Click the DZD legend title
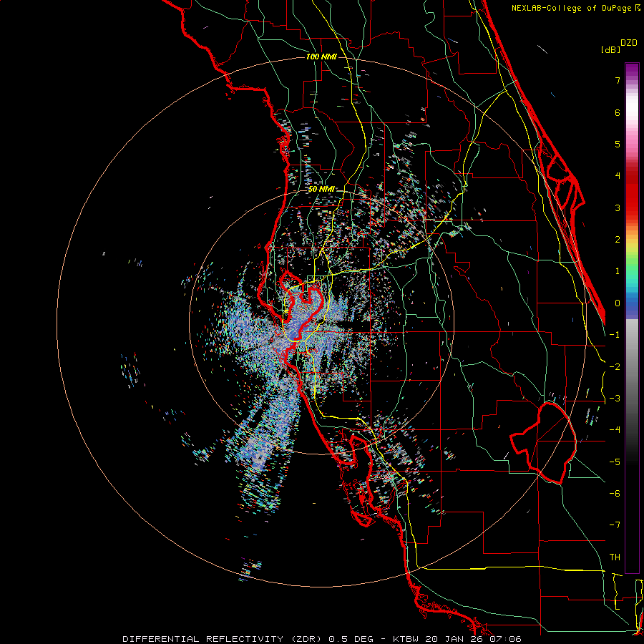Image resolution: width=644 pixels, height=644 pixels. 629,43
